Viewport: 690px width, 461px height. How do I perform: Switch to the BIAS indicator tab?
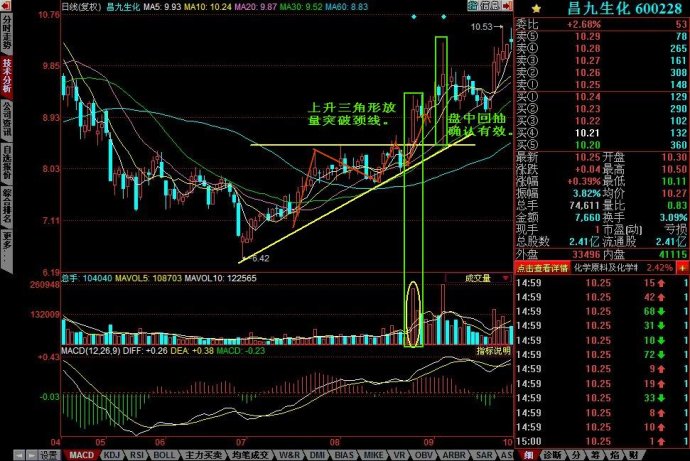pyautogui.click(x=344, y=455)
